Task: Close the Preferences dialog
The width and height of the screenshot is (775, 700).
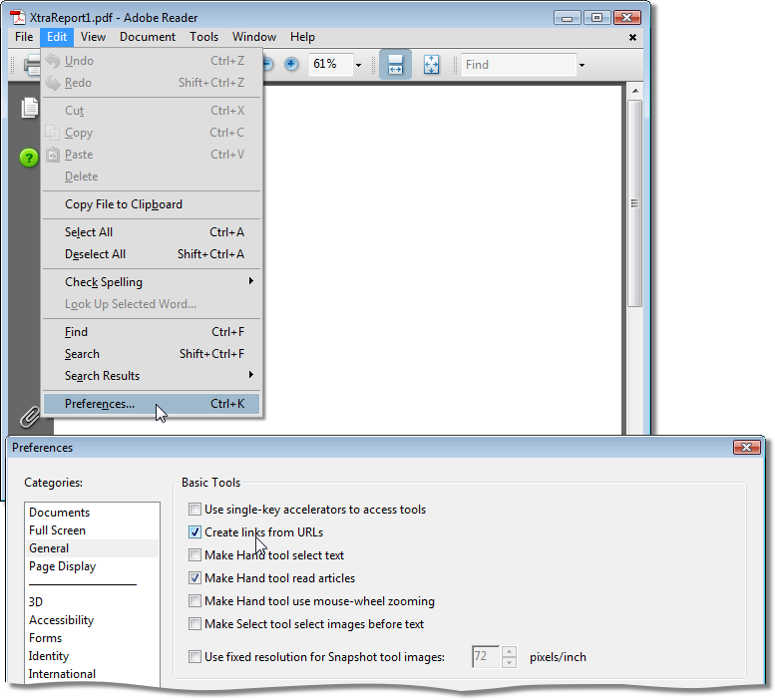Action: tap(746, 447)
